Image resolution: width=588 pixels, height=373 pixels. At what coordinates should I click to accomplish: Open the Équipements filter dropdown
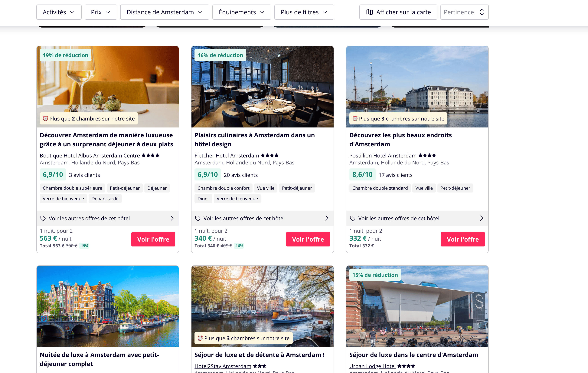click(241, 12)
